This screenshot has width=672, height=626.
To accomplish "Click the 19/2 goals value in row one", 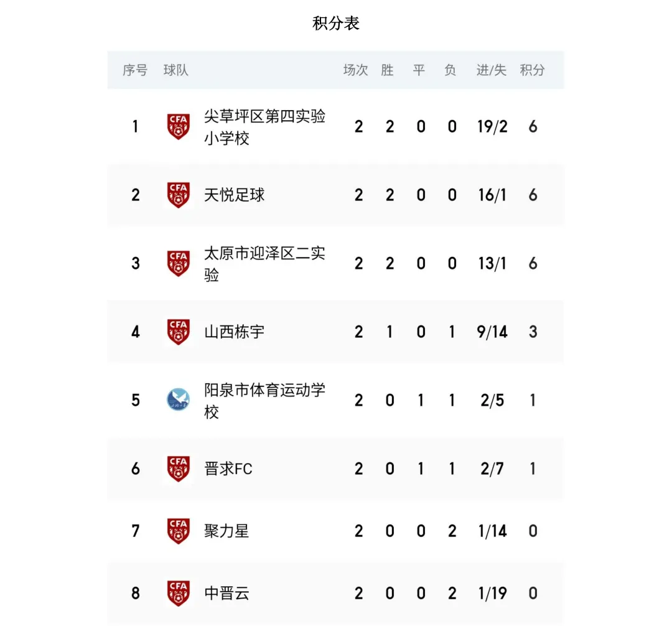I will click(492, 126).
